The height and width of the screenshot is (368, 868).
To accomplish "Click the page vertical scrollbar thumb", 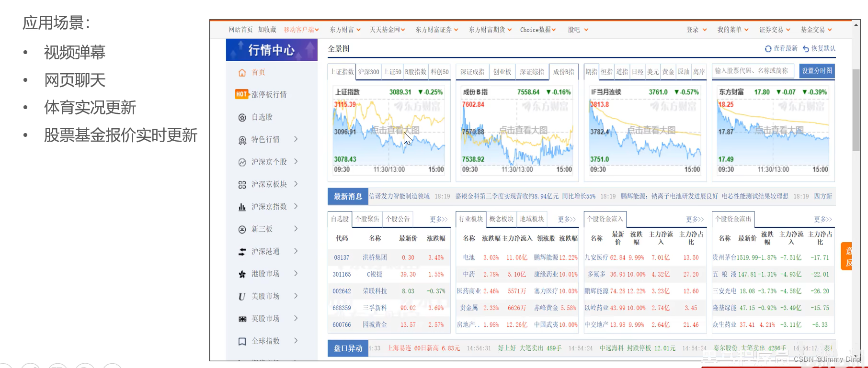I will pyautogui.click(x=856, y=110).
